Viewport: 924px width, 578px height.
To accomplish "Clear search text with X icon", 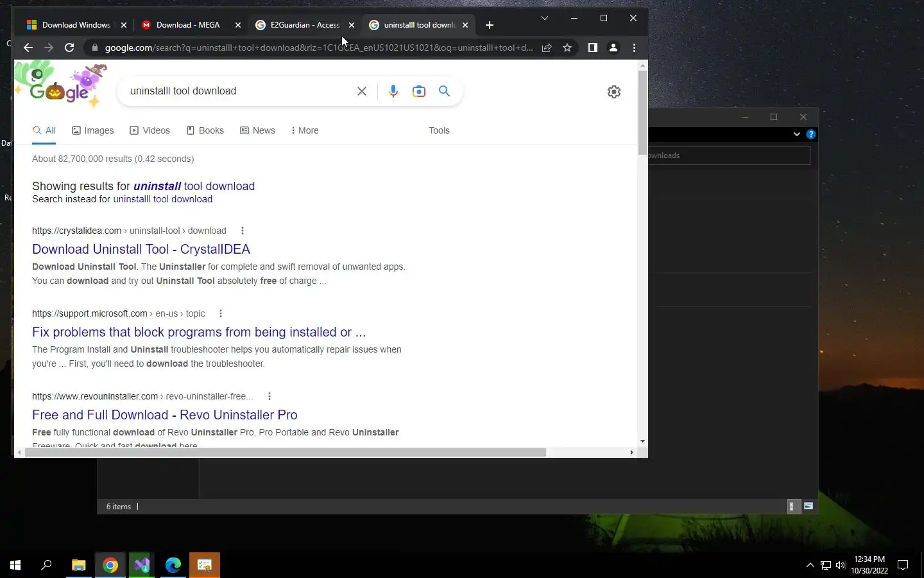I will point(362,91).
